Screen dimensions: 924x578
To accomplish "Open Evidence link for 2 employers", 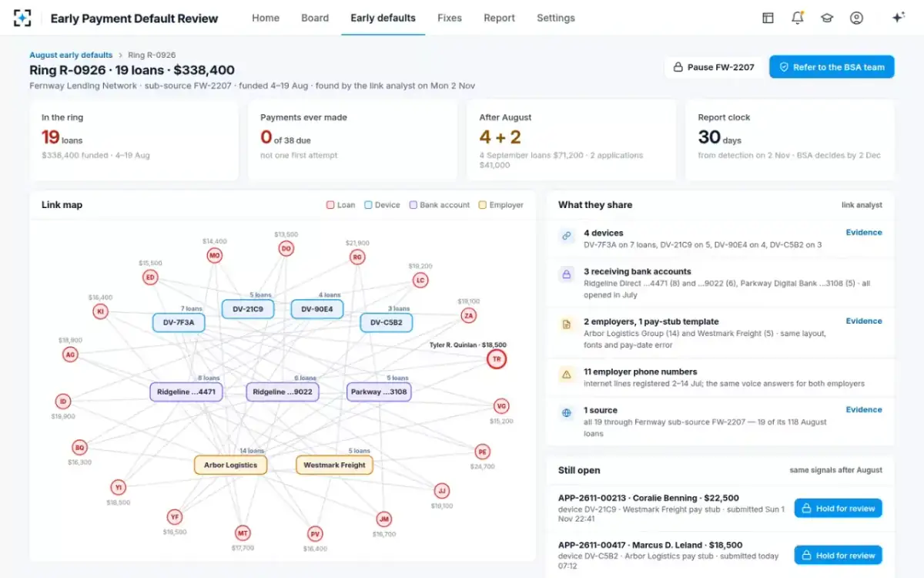I will pos(864,321).
